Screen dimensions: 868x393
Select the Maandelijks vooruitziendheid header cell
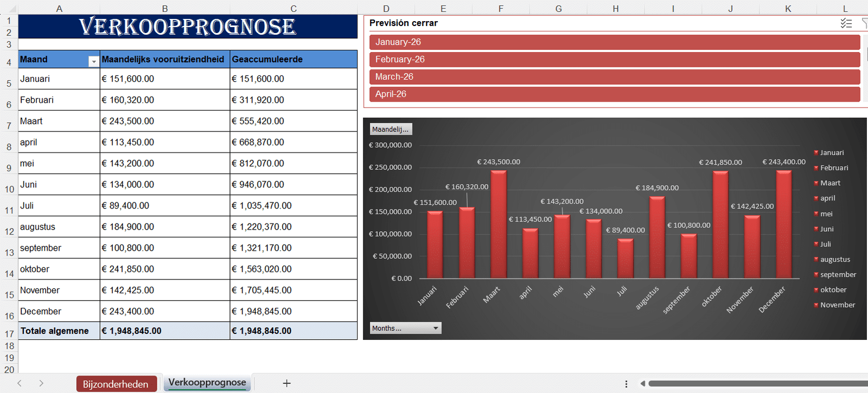pos(165,59)
